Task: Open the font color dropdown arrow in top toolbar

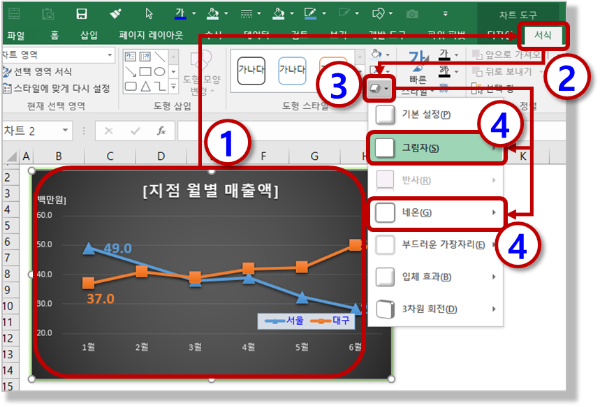Action: (194, 14)
